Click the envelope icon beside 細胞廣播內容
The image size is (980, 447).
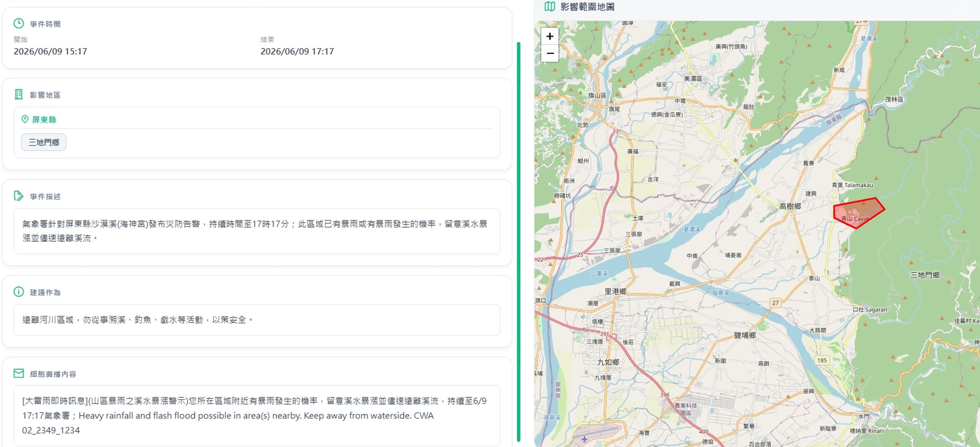click(19, 374)
